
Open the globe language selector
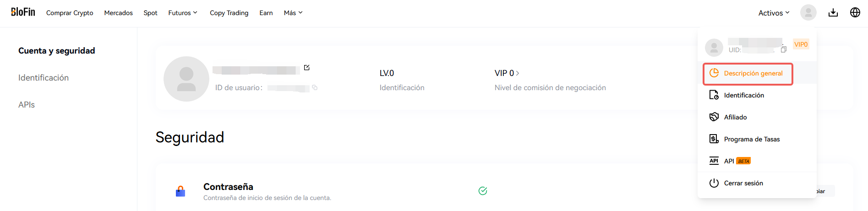(x=855, y=13)
